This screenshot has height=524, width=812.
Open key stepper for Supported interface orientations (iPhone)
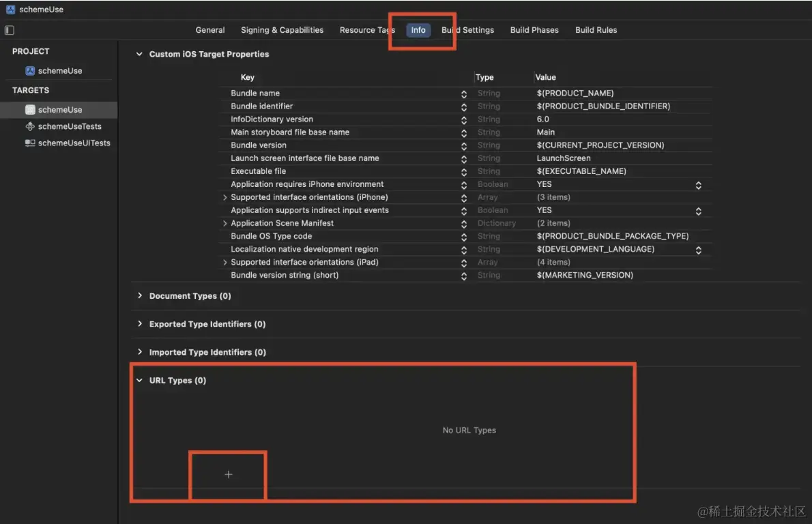tap(464, 198)
